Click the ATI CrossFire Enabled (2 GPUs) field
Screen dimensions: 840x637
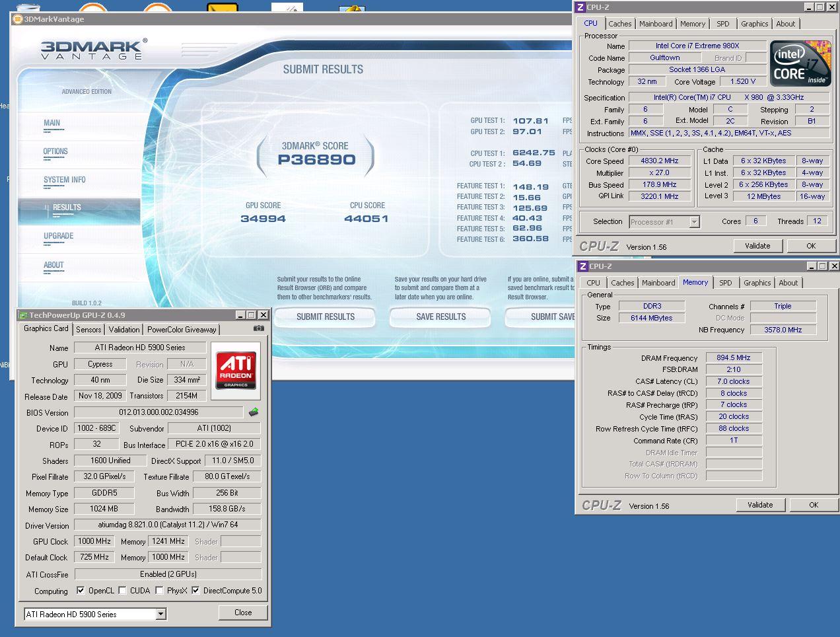tap(168, 574)
